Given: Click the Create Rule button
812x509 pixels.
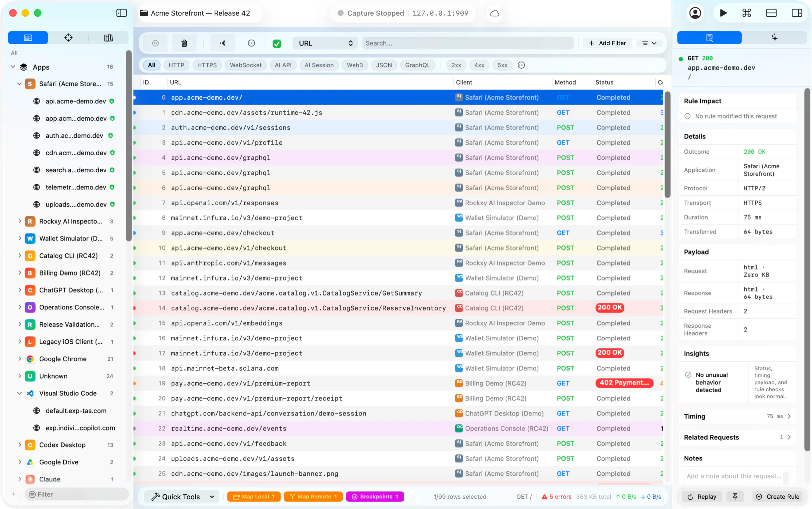Looking at the screenshot, I should click(777, 497).
